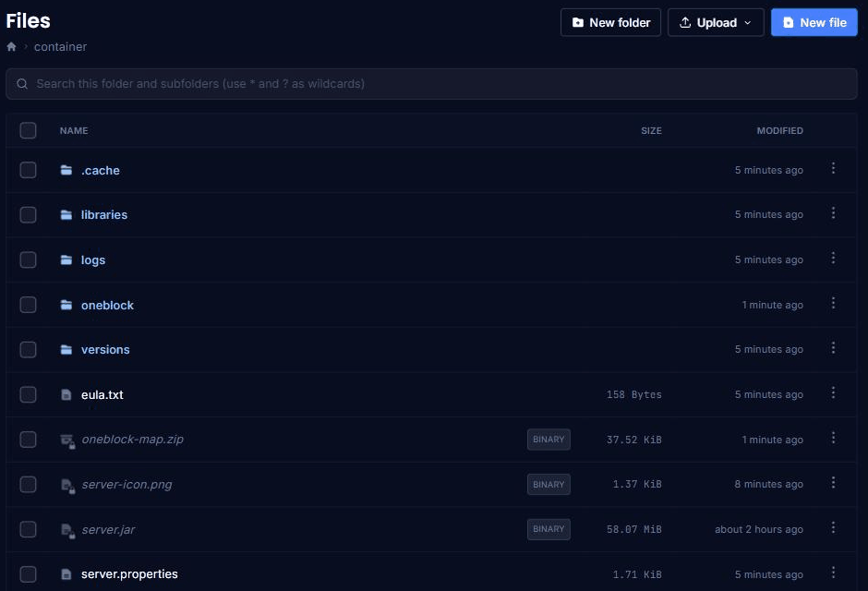This screenshot has height=591, width=868.
Task: Click the oneblock folder icon
Action: [x=66, y=305]
